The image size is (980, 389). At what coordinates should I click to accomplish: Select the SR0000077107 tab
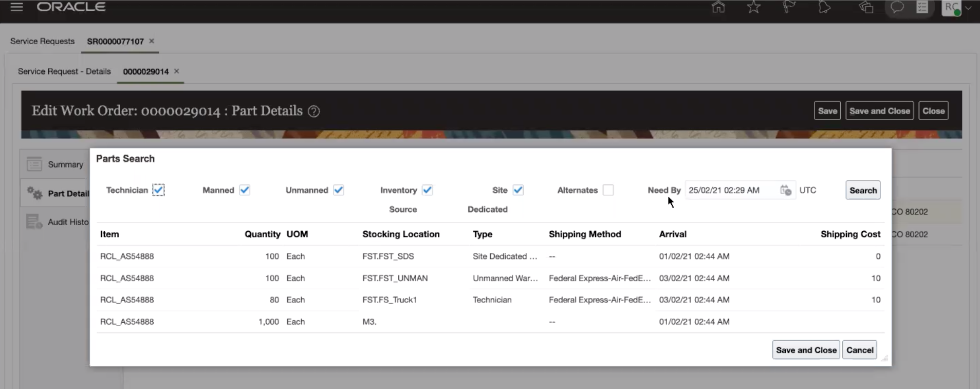click(x=115, y=41)
